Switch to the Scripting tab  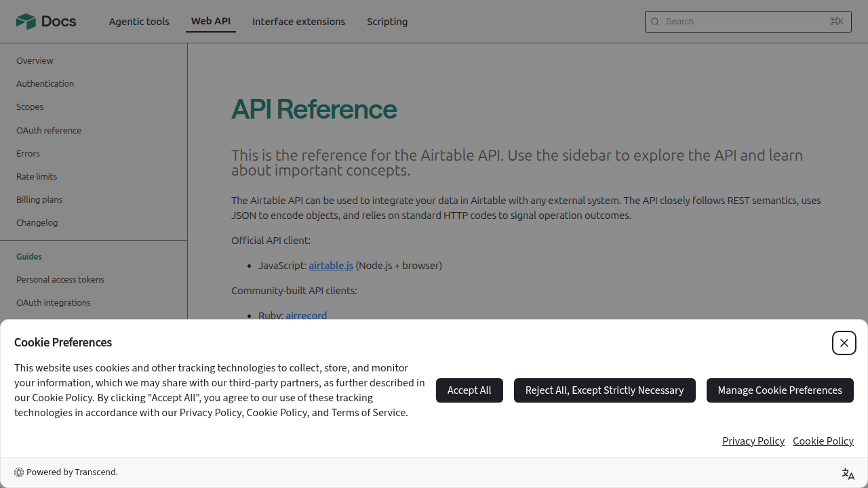(387, 22)
